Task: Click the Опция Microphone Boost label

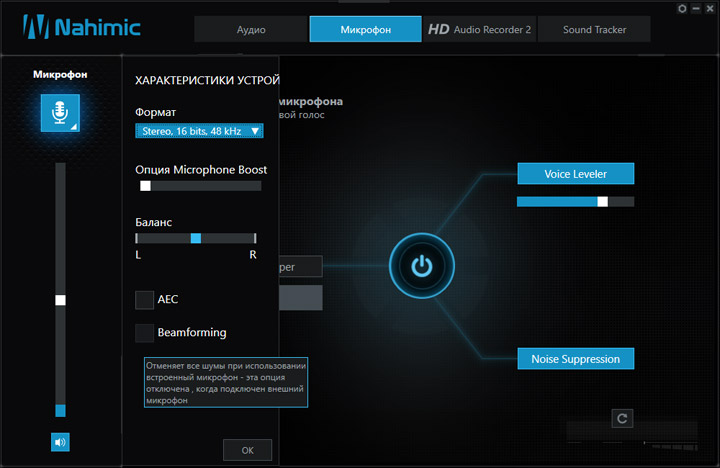Action: (x=201, y=170)
